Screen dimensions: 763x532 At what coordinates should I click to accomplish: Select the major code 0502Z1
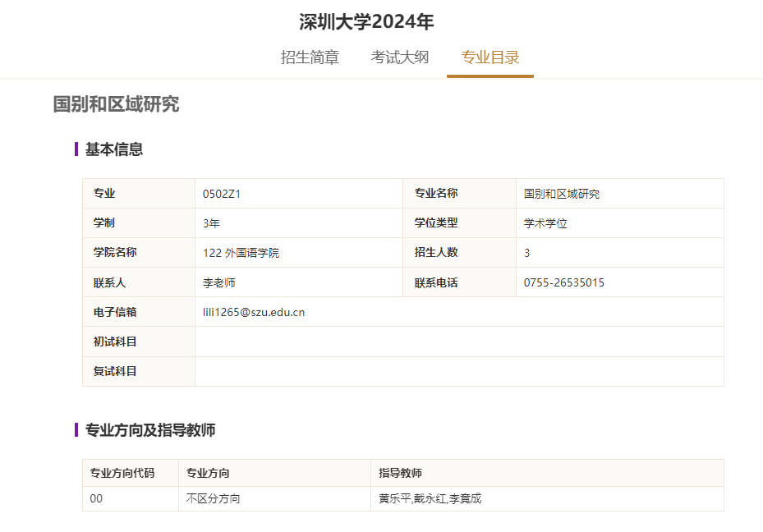[222, 194]
